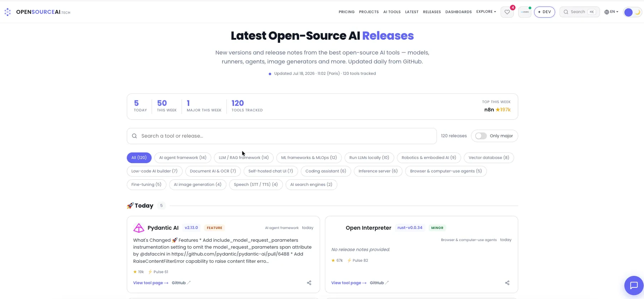Click the rust-v0.0.34 version badge

tap(410, 228)
